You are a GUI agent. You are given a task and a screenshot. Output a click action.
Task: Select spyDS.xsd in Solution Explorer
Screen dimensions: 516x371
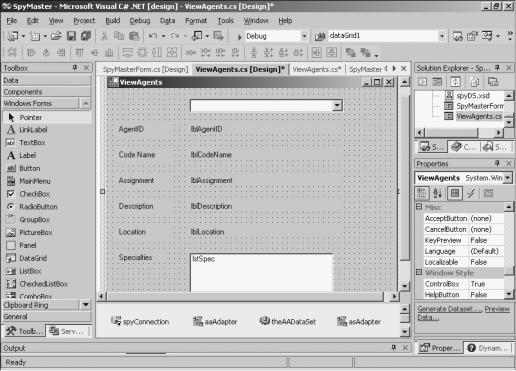point(468,96)
